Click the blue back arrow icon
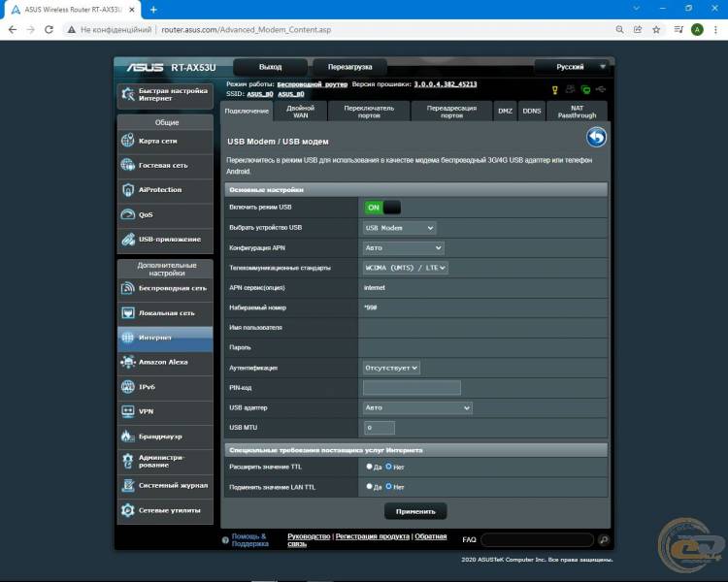 coord(596,138)
